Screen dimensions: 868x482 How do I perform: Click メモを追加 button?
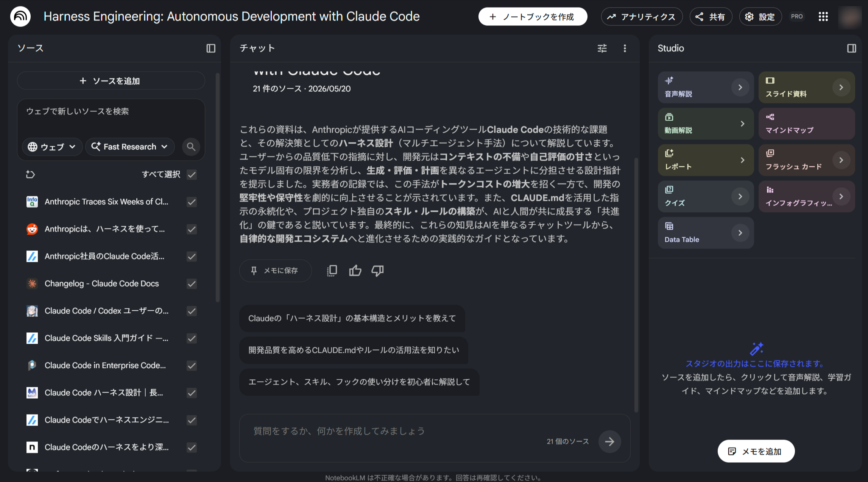point(756,451)
